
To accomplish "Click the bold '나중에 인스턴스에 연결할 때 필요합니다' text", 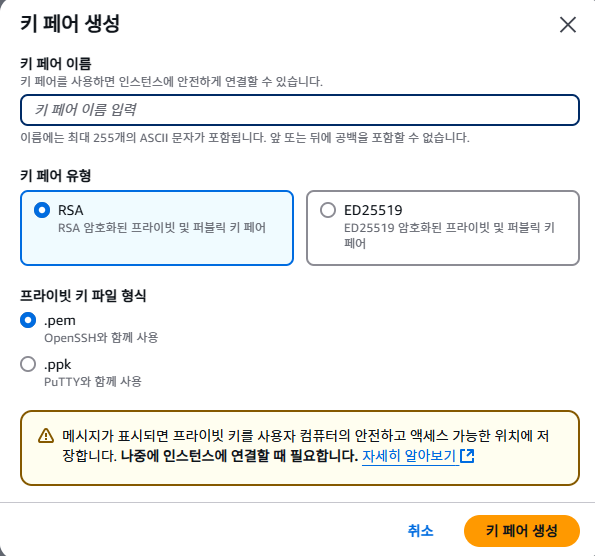I will pyautogui.click(x=239, y=455).
